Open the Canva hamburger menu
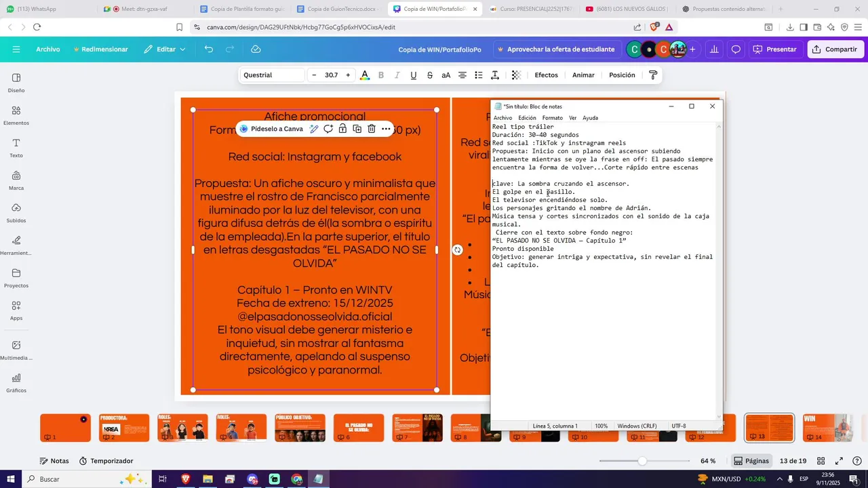Screen dimensions: 868x488 (x=16, y=49)
